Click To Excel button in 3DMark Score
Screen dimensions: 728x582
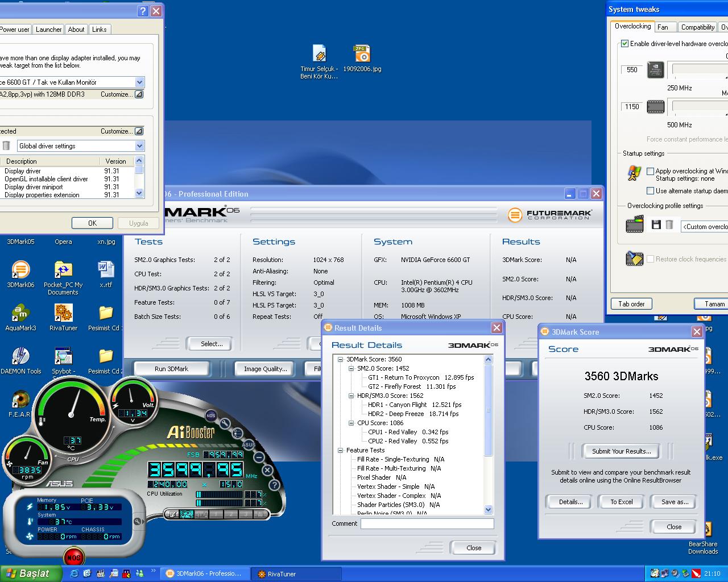(x=621, y=502)
